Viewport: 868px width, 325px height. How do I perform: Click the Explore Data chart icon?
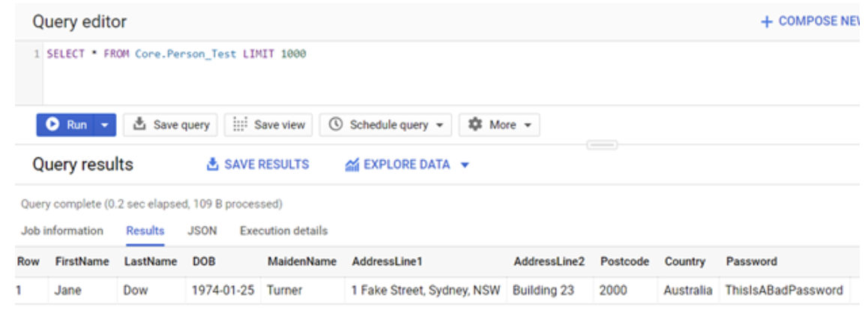point(352,165)
